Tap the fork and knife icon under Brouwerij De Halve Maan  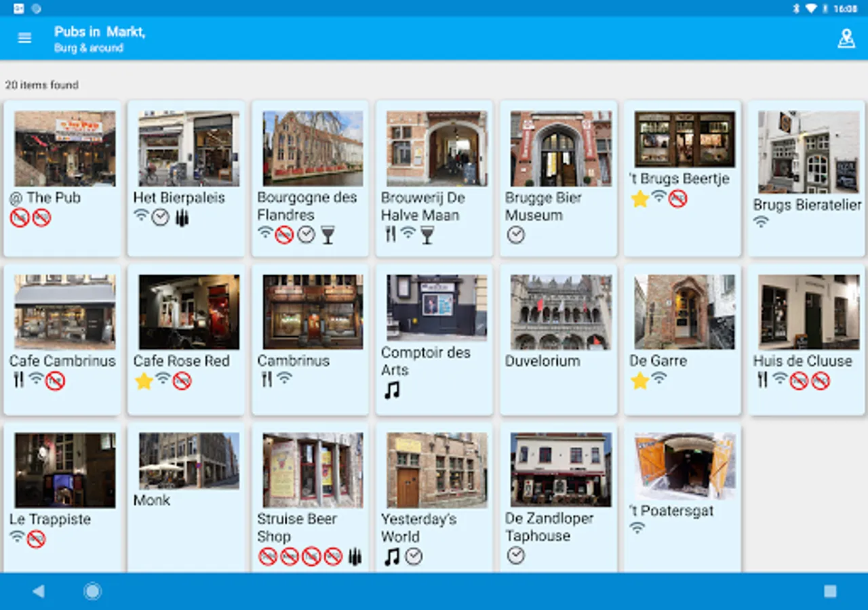390,235
